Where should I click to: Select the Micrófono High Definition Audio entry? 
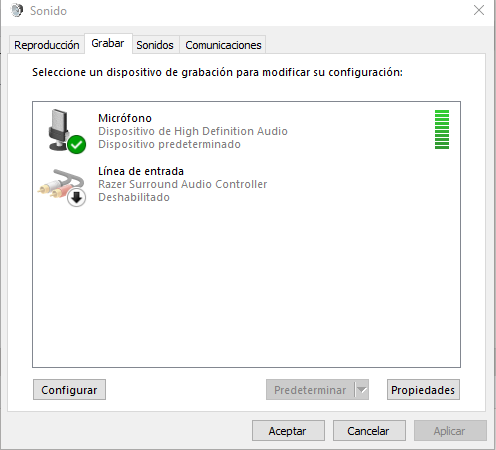coord(246,131)
